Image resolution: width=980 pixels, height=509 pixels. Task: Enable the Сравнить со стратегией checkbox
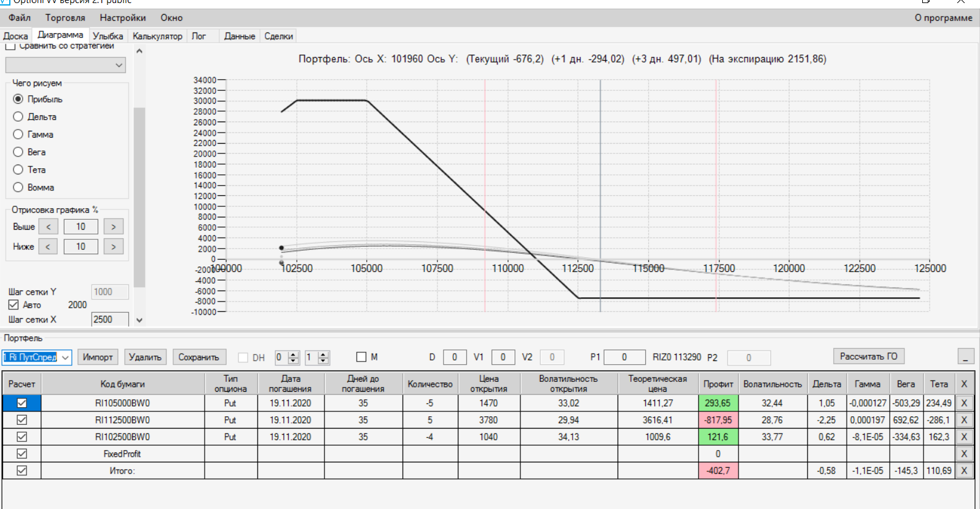tap(10, 46)
